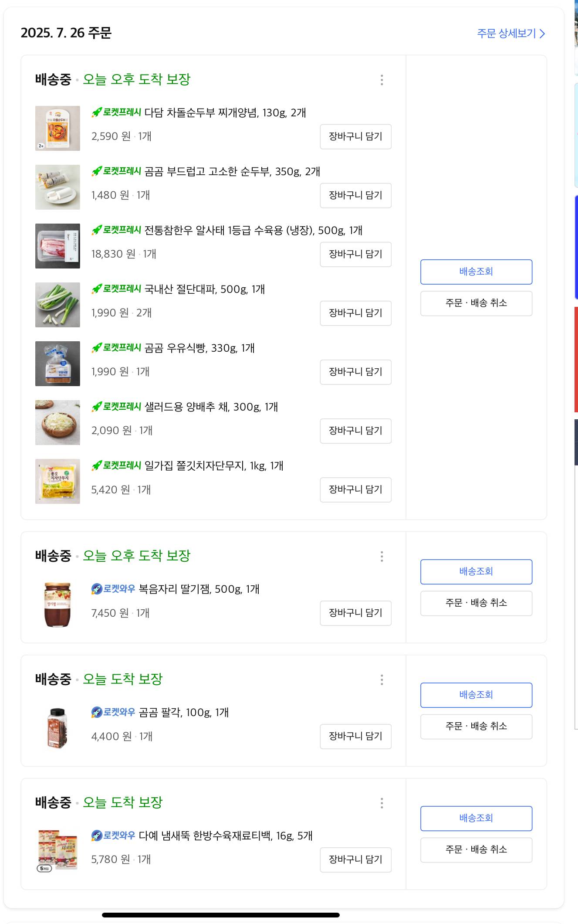This screenshot has height=924, width=578.
Task: Open the 곰곰 우유식빵 product thumbnail
Action: 57,363
